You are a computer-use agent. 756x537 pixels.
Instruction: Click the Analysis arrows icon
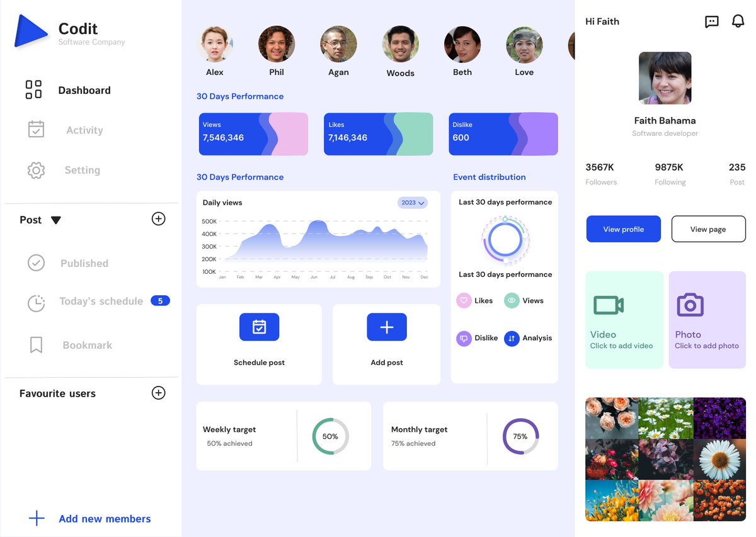[x=512, y=338]
